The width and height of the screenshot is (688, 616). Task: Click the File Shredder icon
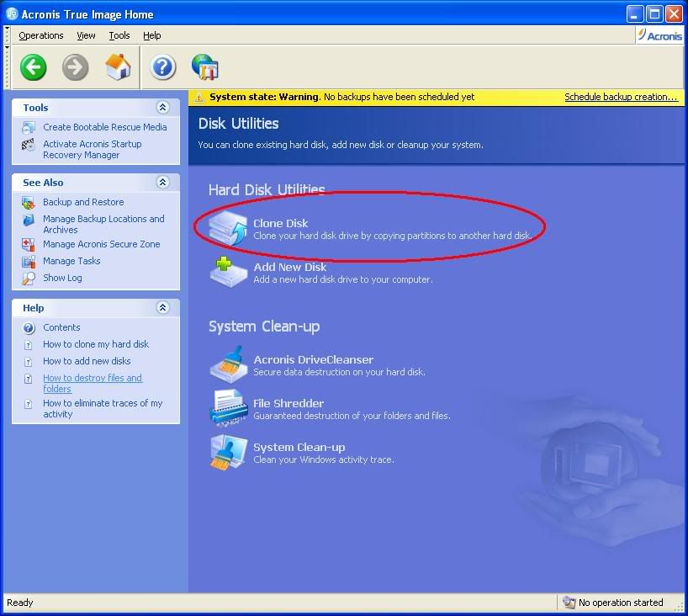pyautogui.click(x=228, y=408)
